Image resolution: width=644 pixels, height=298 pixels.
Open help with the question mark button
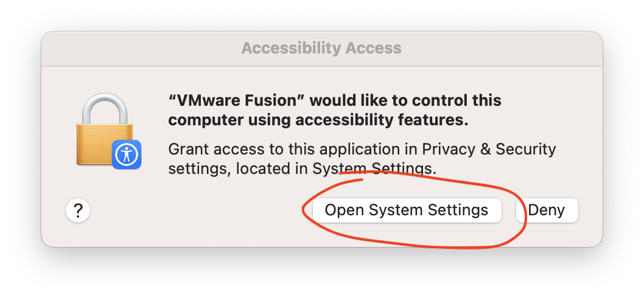[78, 210]
